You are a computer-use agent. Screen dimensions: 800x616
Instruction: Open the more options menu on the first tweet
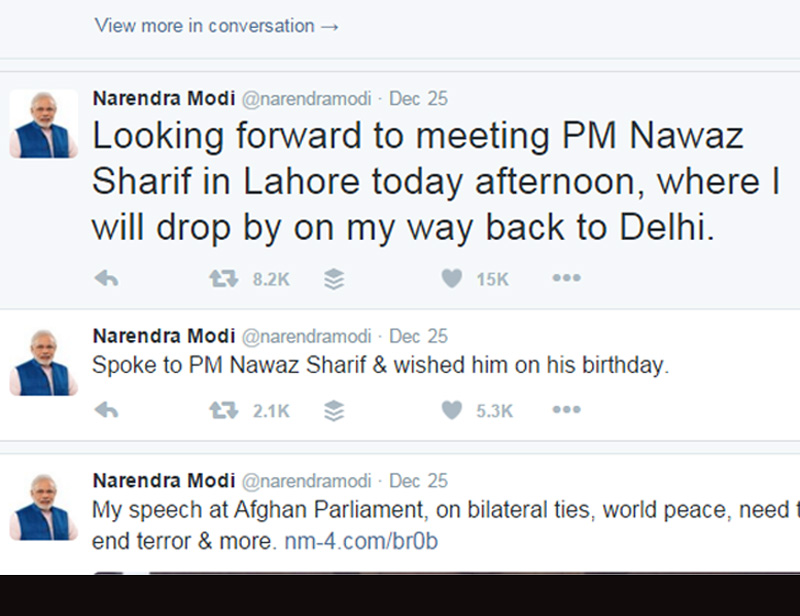[x=566, y=279]
